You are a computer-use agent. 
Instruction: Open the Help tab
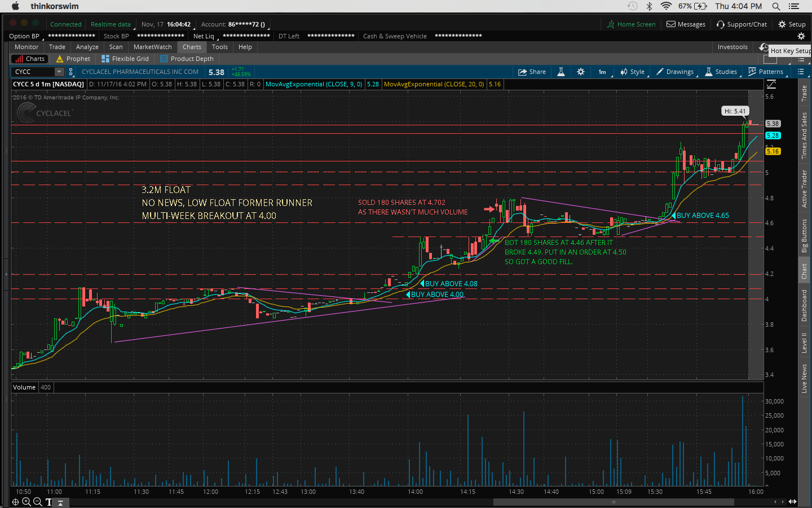pos(245,47)
